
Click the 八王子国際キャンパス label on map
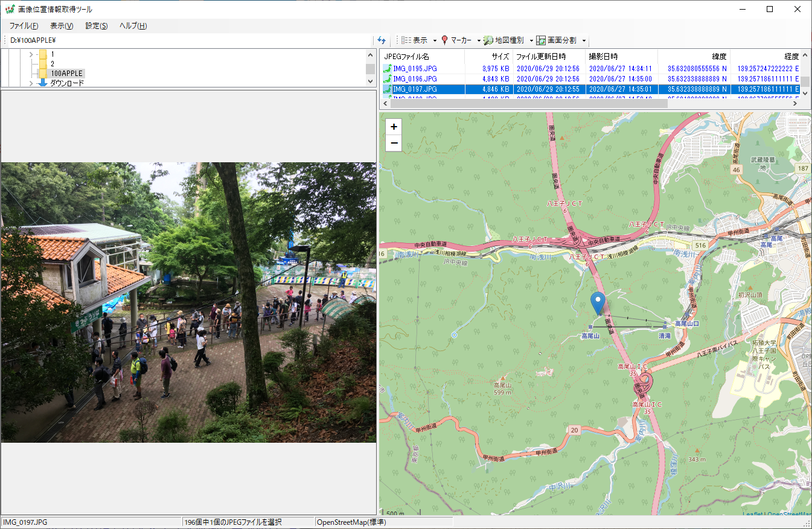click(x=764, y=354)
